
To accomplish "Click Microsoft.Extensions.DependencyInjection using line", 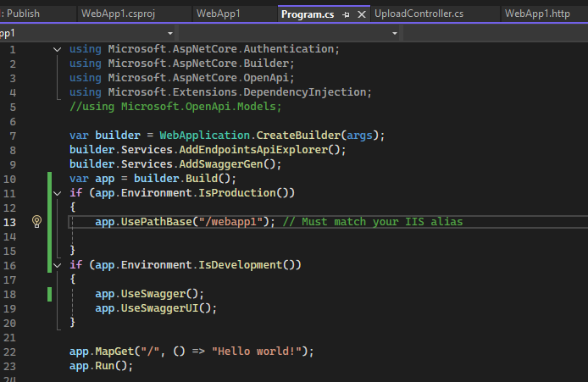I will (220, 91).
